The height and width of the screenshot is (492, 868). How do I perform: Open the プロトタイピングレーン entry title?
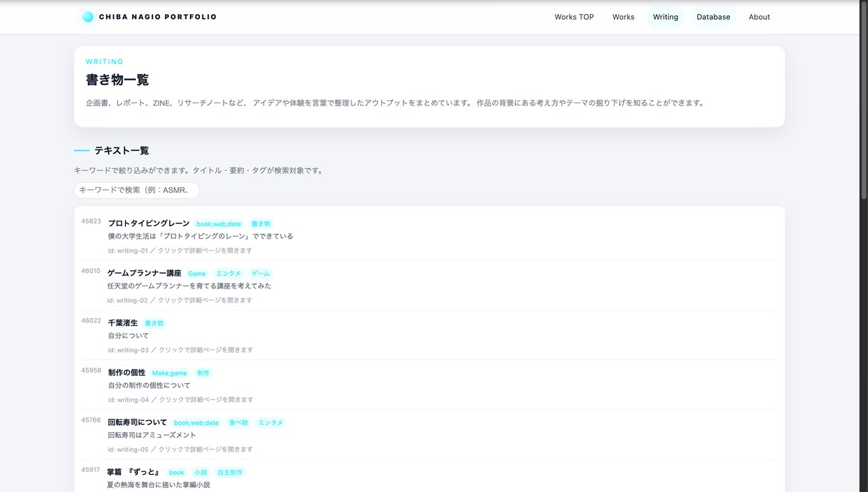(x=149, y=224)
